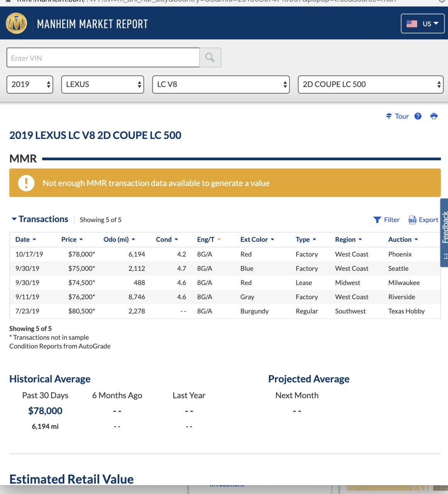The height and width of the screenshot is (494, 448).
Task: Click the condition value 4.2
Action: point(181,254)
